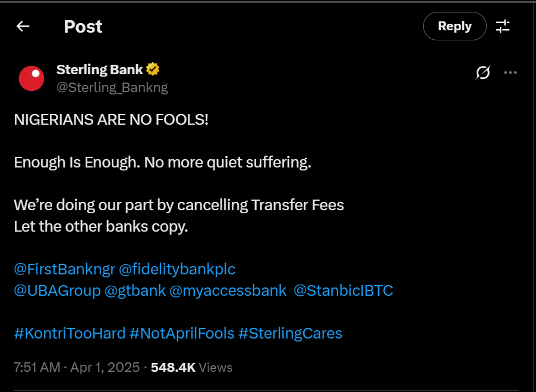Open the #NotAprilFools hashtag
Viewport: 536px width, 392px height.
pos(181,333)
